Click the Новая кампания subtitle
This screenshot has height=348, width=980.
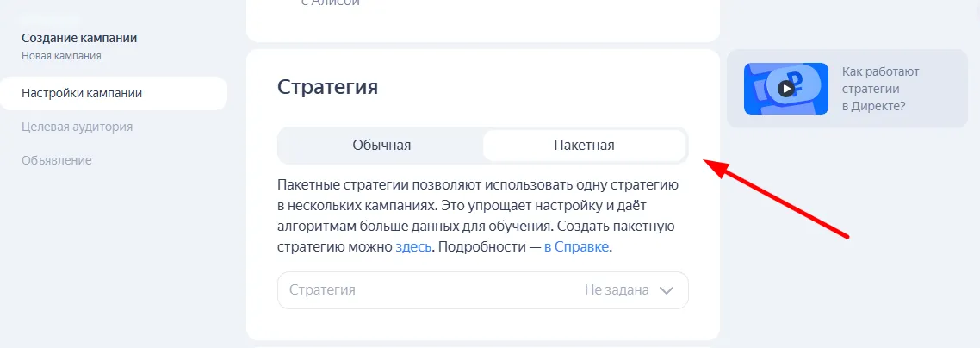(x=61, y=56)
